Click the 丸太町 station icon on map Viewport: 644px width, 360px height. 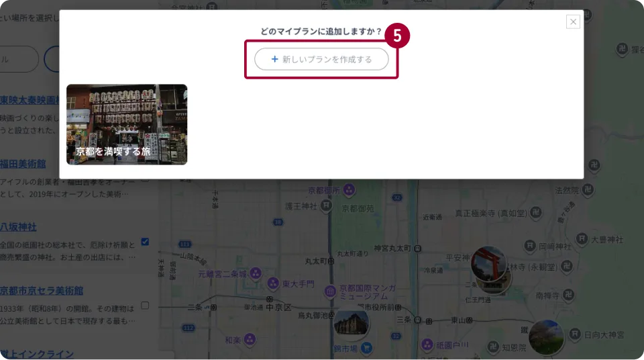coord(331,261)
